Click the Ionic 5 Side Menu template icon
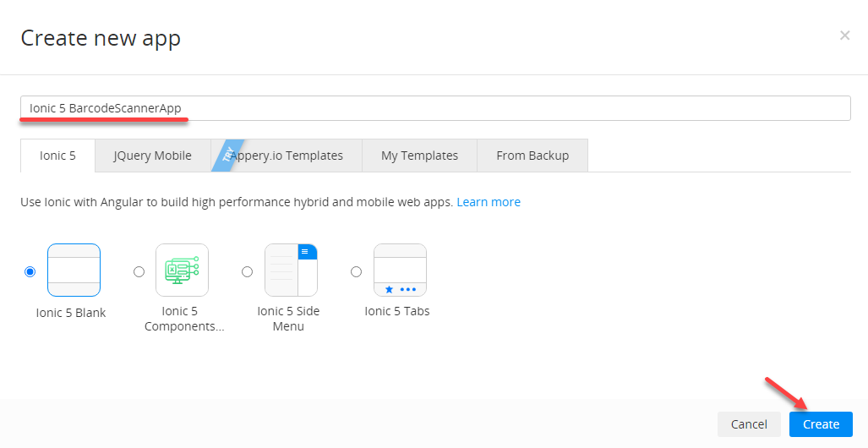This screenshot has height=448, width=868. click(292, 270)
